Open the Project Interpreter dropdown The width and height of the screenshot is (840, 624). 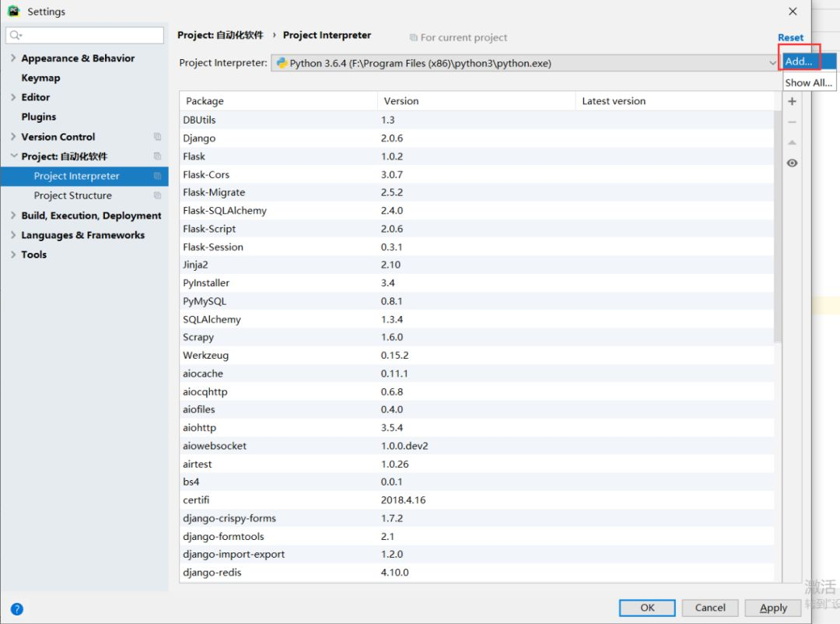[x=771, y=63]
